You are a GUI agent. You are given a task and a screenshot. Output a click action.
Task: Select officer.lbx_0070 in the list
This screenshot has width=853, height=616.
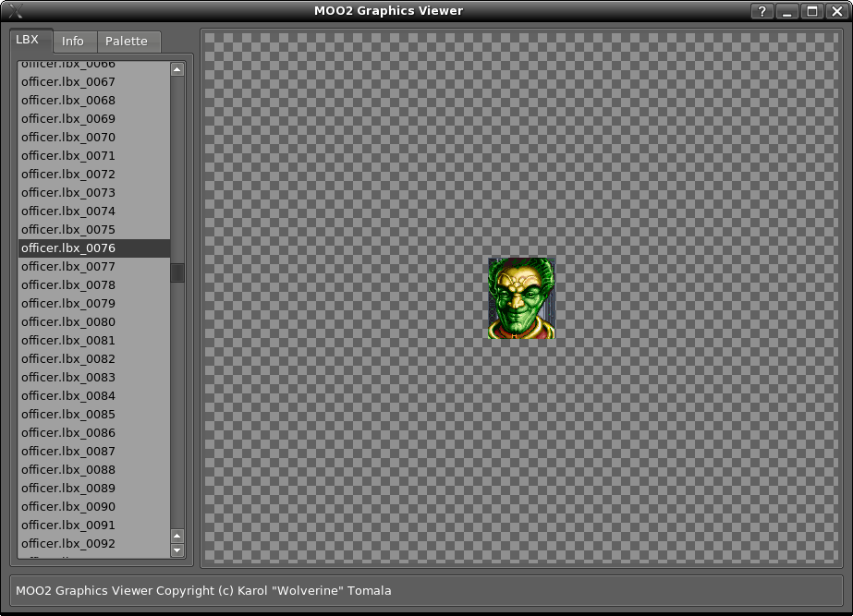[x=94, y=137]
